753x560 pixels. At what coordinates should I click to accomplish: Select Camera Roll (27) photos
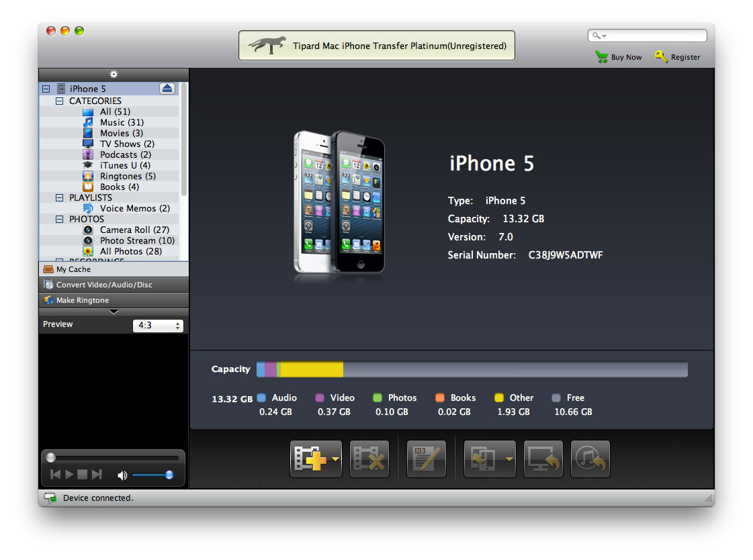pos(134,230)
